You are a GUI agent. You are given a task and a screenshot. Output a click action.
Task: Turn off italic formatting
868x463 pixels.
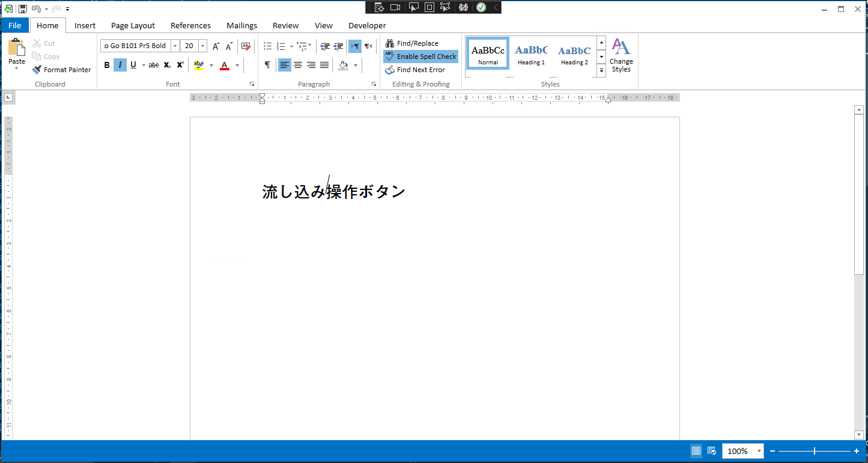(120, 65)
